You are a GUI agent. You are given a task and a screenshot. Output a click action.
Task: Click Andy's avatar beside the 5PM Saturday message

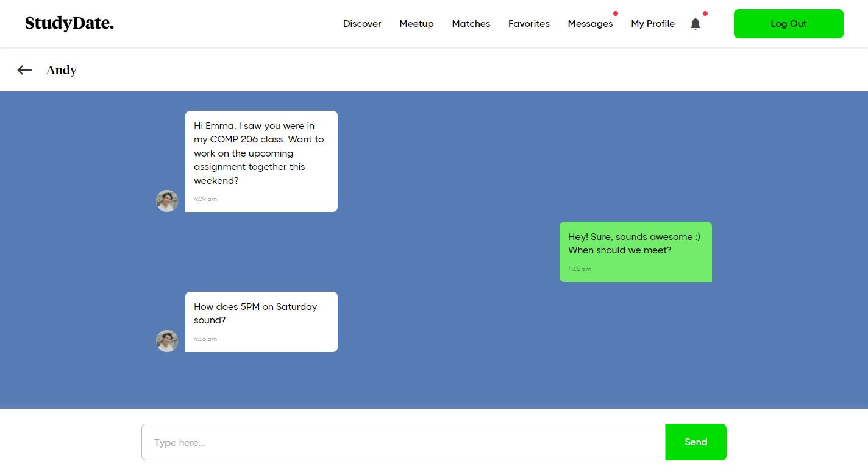click(167, 341)
